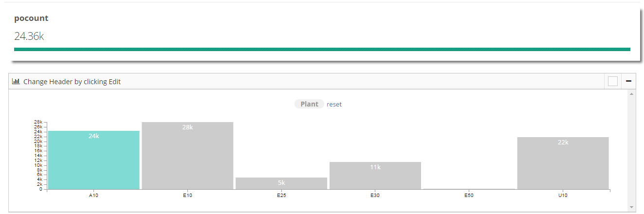Click the Plant filter tag
Viewport: 644px width, 214px height.
309,104
